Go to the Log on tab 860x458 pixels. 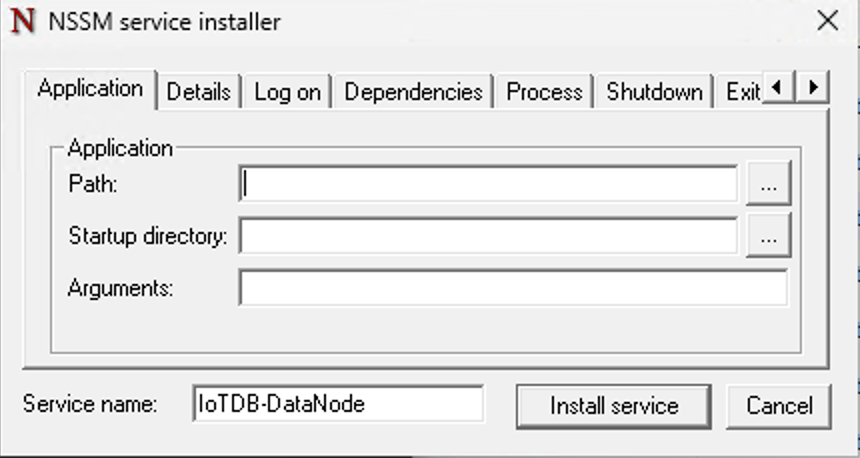287,92
